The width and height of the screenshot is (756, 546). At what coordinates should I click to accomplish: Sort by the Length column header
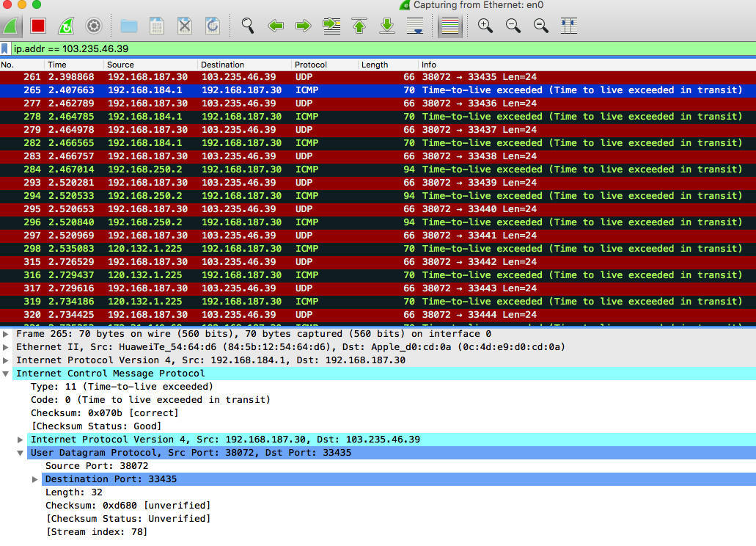coord(389,65)
